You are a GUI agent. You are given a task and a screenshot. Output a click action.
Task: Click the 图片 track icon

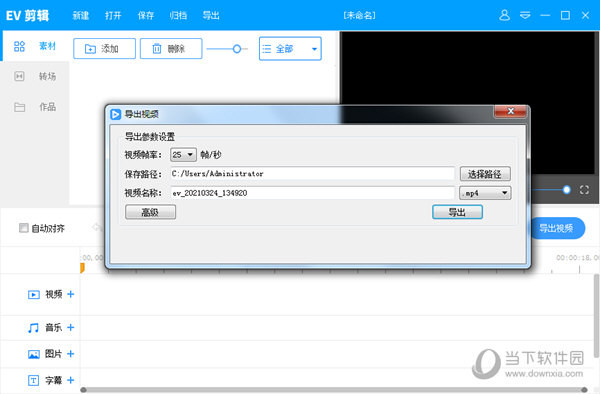coord(34,354)
